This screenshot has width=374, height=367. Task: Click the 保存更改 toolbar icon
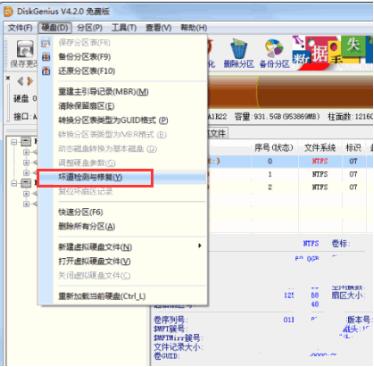pyautogui.click(x=25, y=50)
